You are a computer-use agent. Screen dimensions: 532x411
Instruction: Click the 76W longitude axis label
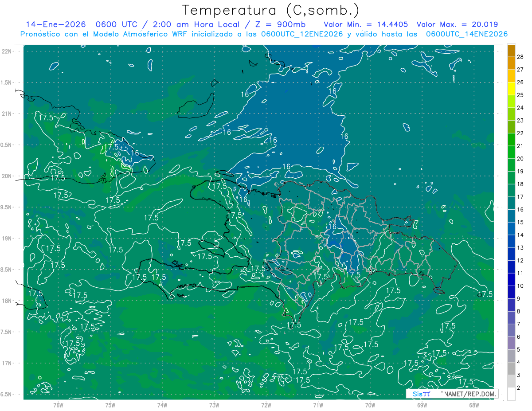[x=59, y=405]
